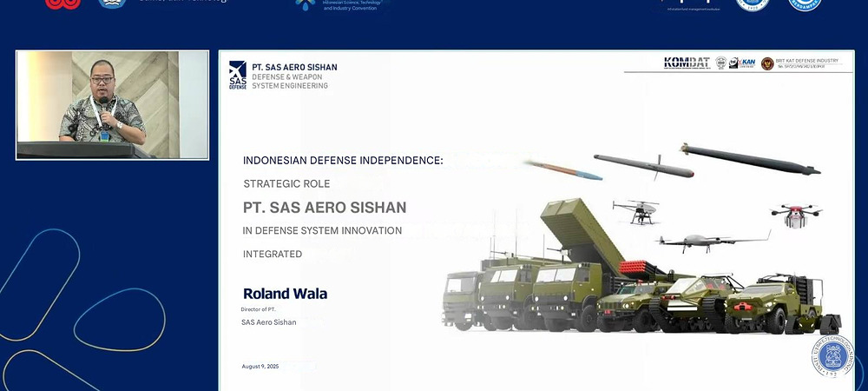868x391 pixels.
Task: Click the SAS Defense logo on the slide
Action: [x=237, y=75]
